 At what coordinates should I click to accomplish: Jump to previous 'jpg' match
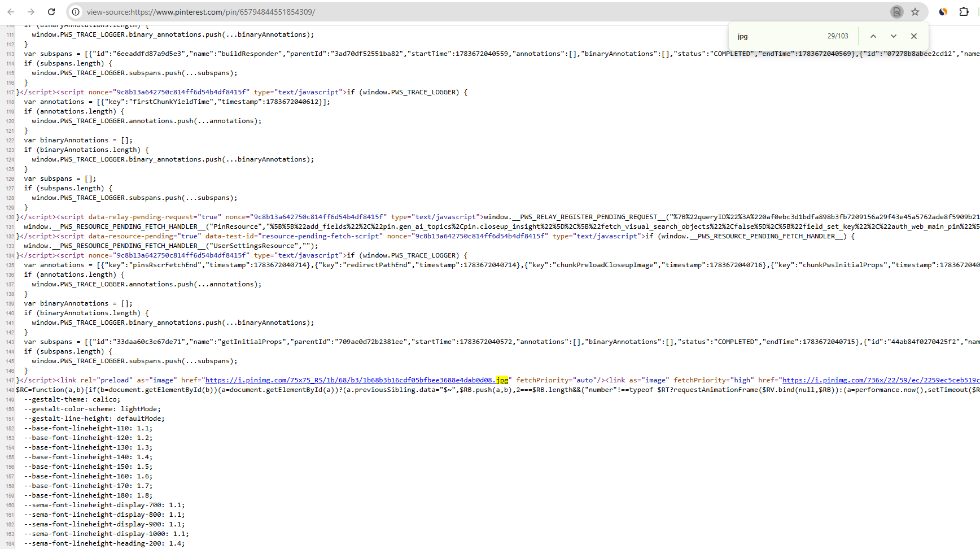[873, 36]
